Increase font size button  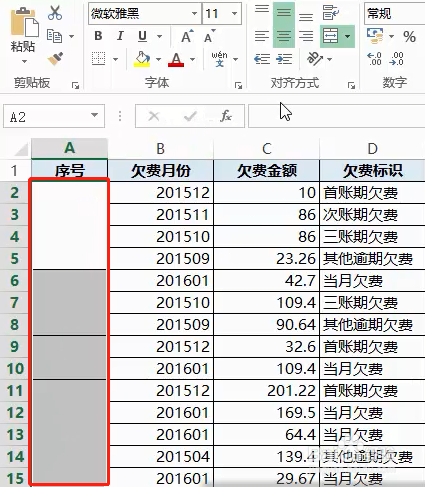(187, 36)
